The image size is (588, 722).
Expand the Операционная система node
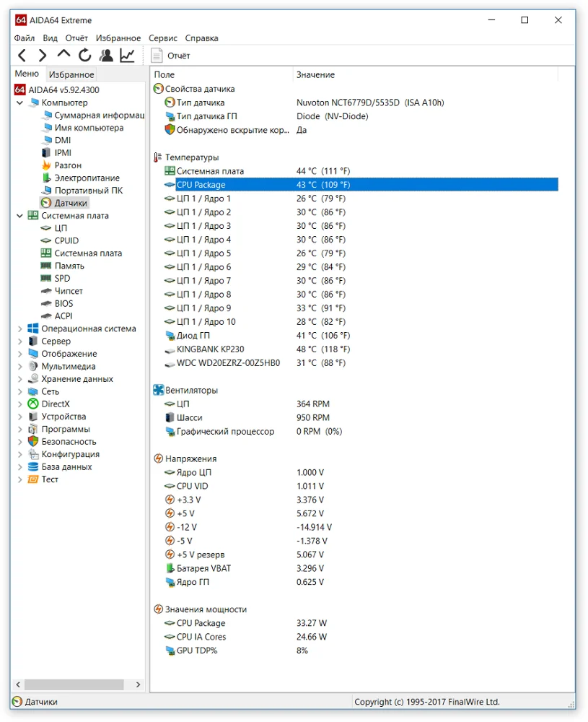pos(19,329)
